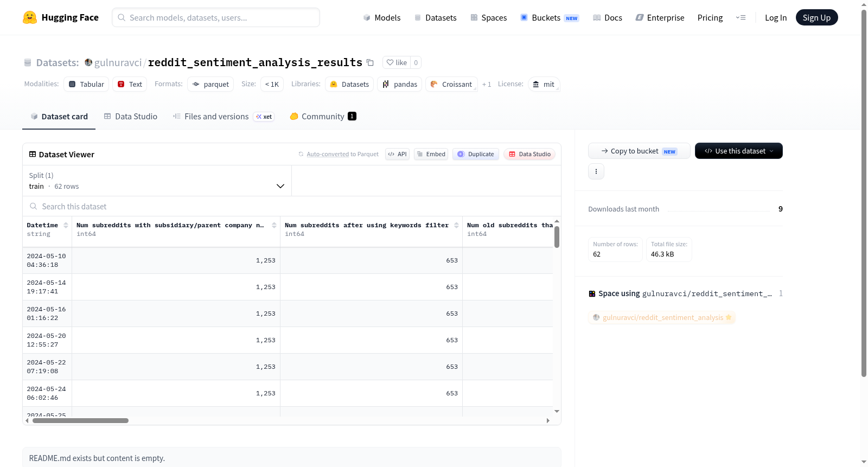868x467 pixels.
Task: Switch to the Data Studio tab
Action: click(x=131, y=116)
